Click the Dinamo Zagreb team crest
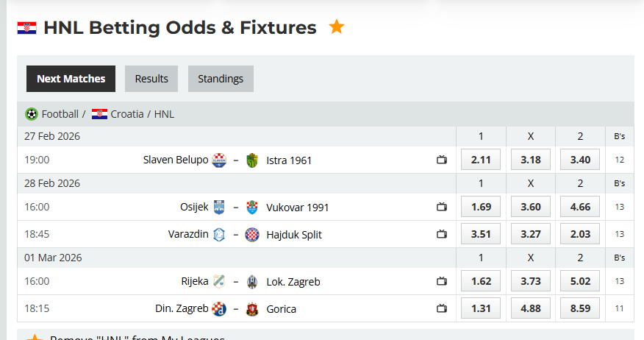This screenshot has width=644, height=340. pyautogui.click(x=219, y=309)
